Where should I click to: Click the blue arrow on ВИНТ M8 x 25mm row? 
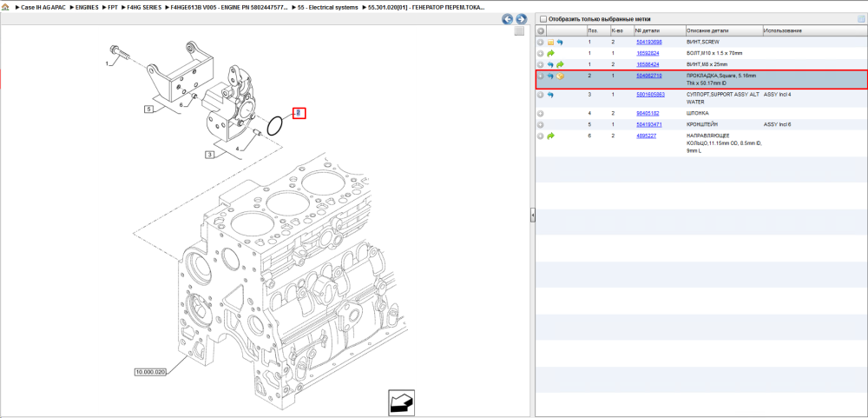point(551,64)
